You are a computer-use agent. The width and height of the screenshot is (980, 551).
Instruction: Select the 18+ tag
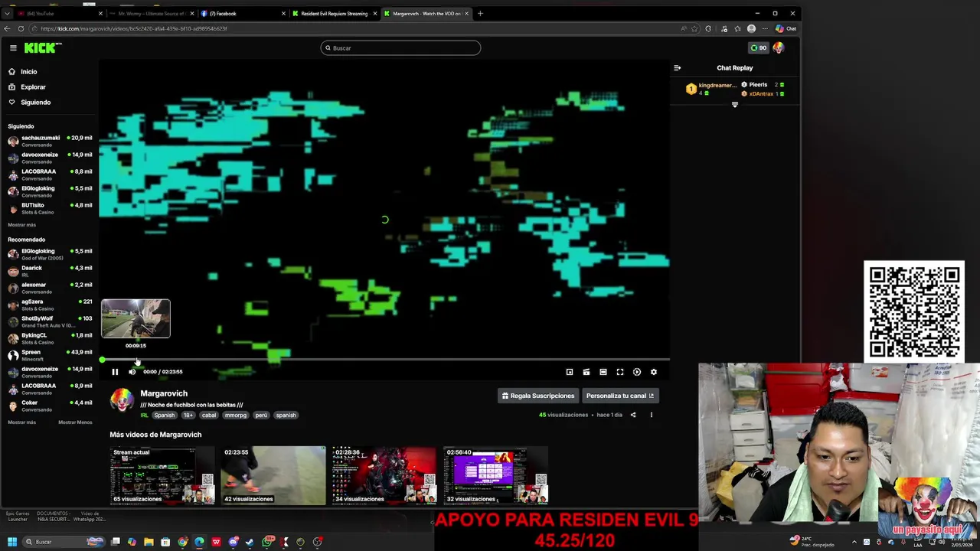tap(188, 416)
